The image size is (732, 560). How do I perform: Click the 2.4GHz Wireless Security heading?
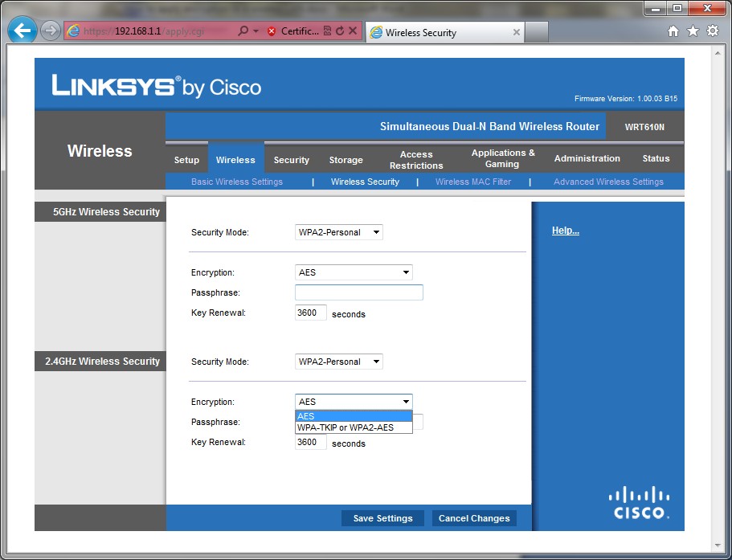pyautogui.click(x=102, y=362)
